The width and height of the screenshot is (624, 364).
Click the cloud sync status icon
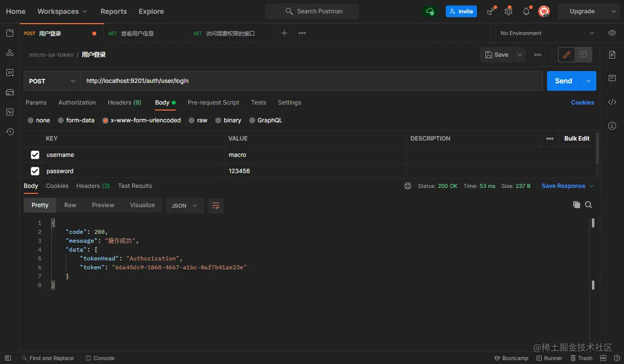coord(430,11)
